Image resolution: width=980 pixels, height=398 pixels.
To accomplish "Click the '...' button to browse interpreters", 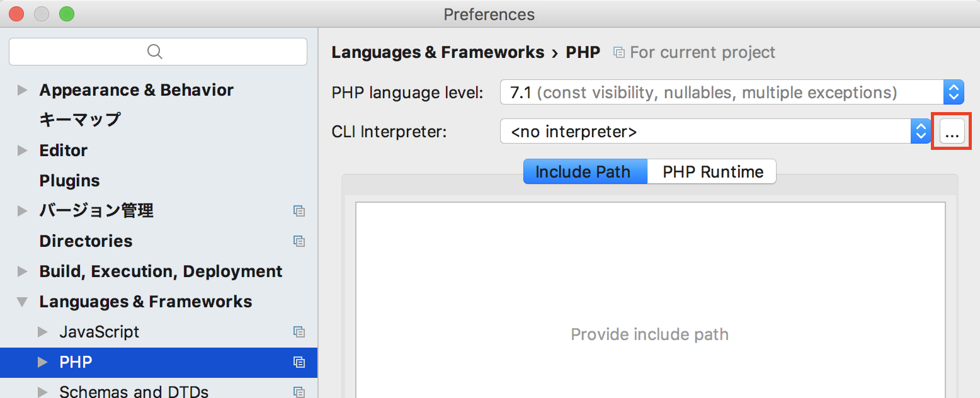I will 952,131.
